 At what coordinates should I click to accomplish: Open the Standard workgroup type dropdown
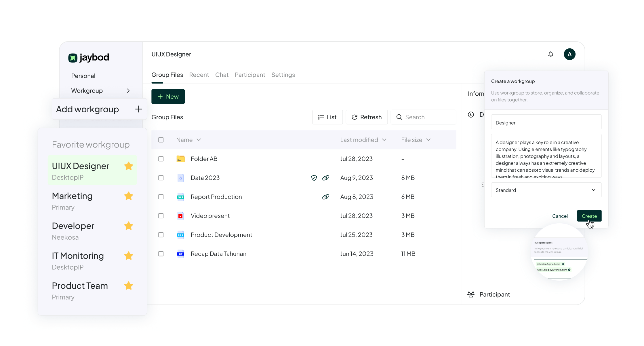(x=547, y=190)
